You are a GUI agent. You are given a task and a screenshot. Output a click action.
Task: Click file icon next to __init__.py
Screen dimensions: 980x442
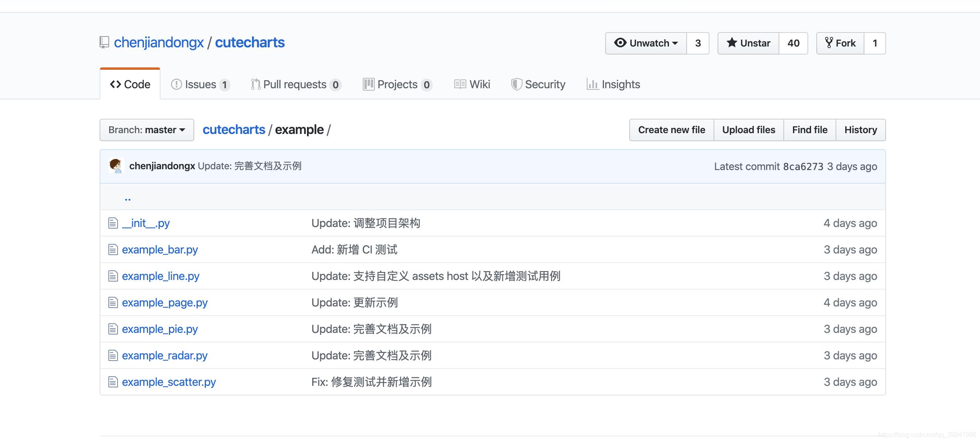coord(113,223)
